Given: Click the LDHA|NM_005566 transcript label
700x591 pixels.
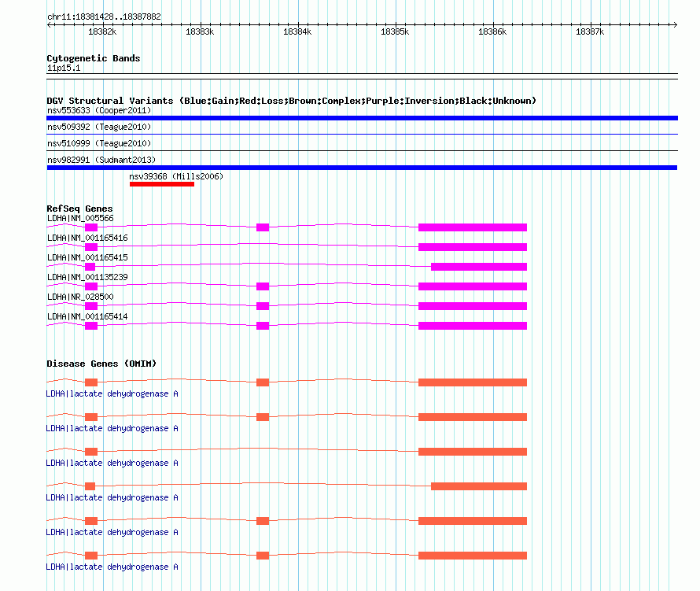Looking at the screenshot, I should coord(80,218).
